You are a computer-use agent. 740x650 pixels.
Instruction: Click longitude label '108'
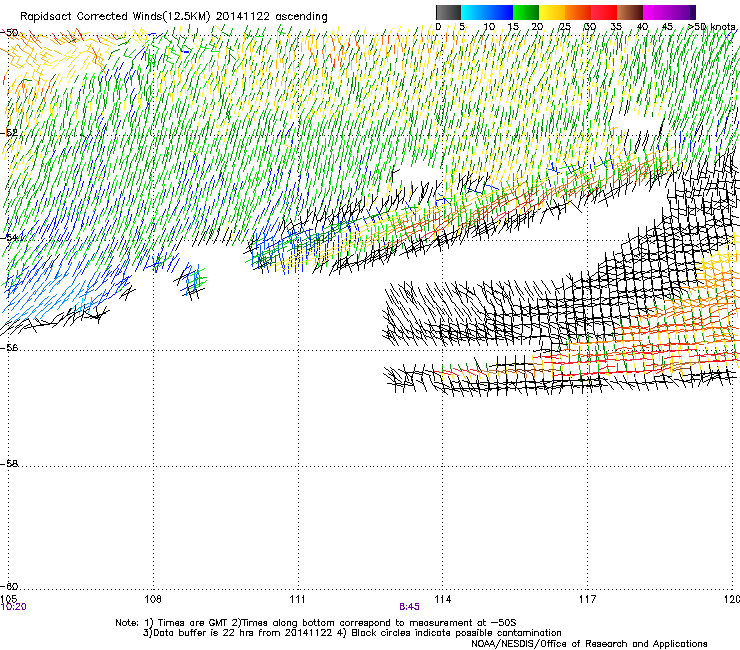[153, 599]
